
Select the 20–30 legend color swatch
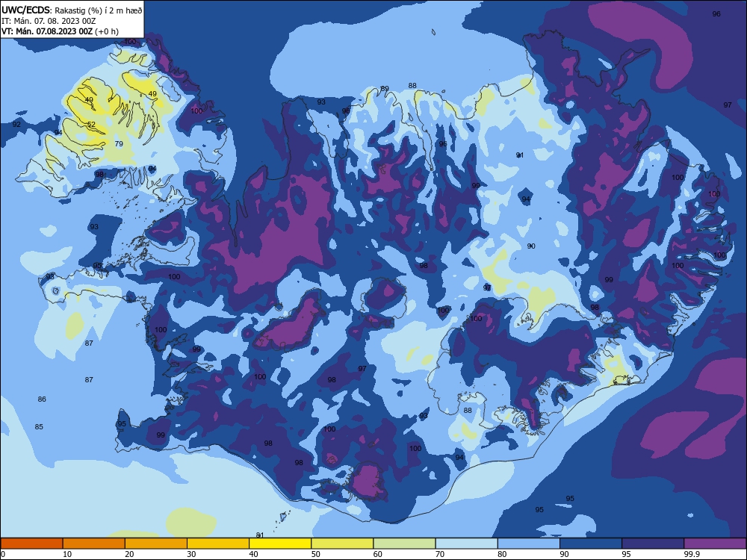tap(156, 544)
